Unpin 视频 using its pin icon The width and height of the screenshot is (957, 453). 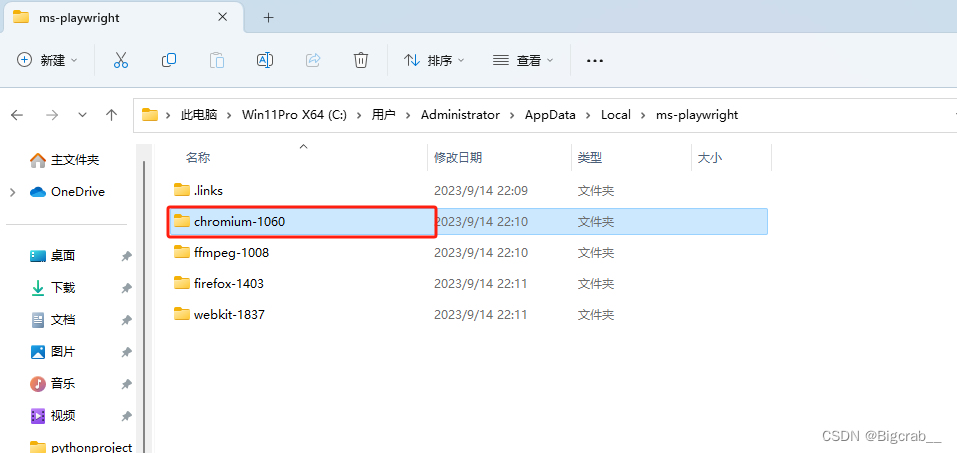click(126, 416)
